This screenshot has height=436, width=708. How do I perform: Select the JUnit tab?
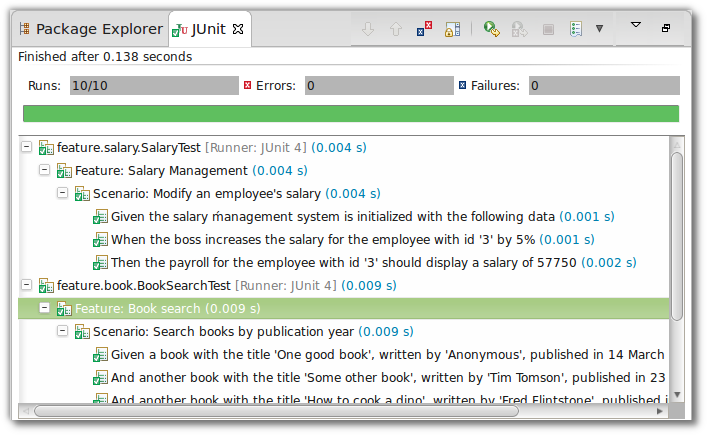click(x=208, y=29)
